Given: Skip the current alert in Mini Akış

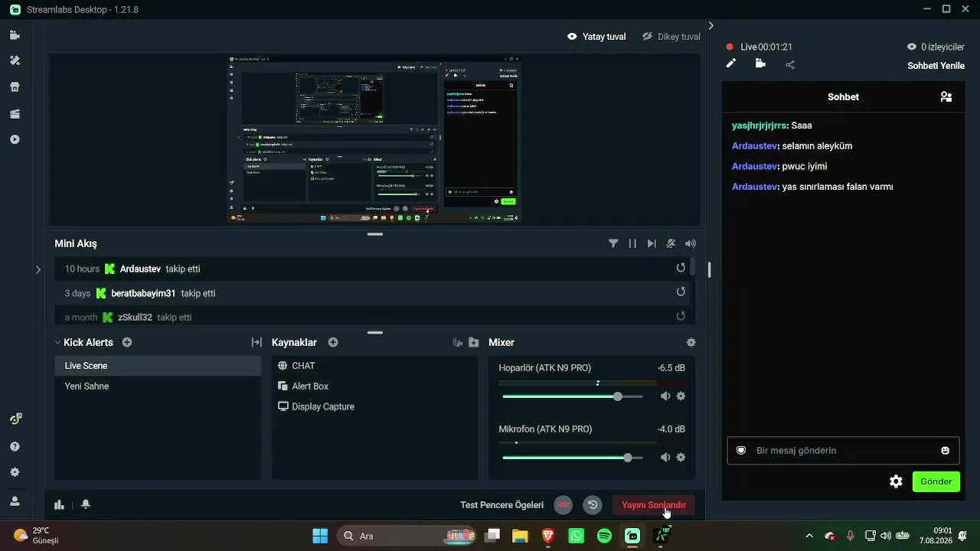Looking at the screenshot, I should click(652, 243).
